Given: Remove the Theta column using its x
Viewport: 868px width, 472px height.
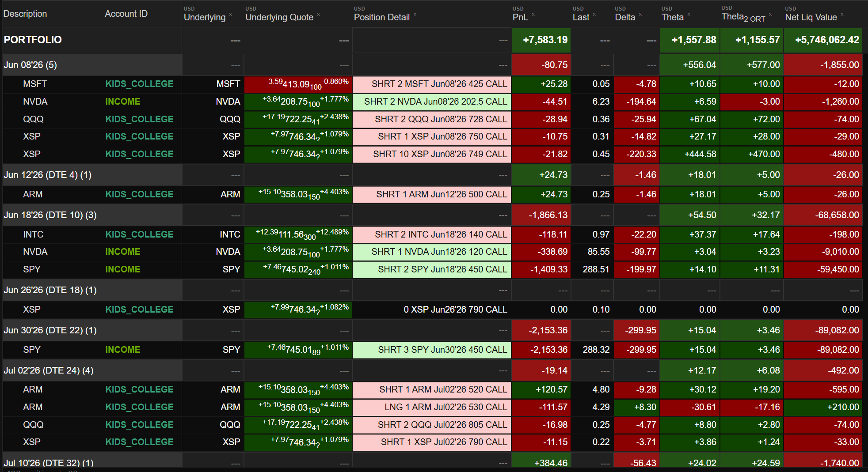Looking at the screenshot, I should coord(689,15).
